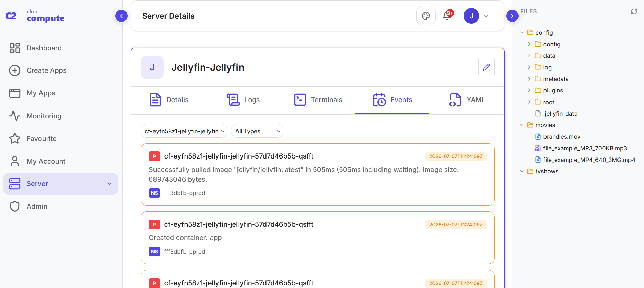This screenshot has width=644, height=288.
Task: Click namespace fff3dbfb-pprod in Created container event
Action: point(185,252)
